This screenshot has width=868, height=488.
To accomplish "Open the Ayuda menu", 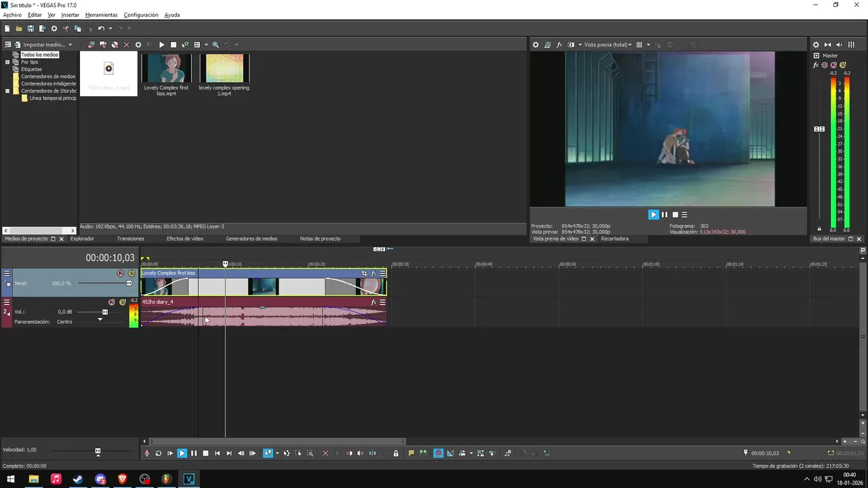I will click(x=172, y=15).
